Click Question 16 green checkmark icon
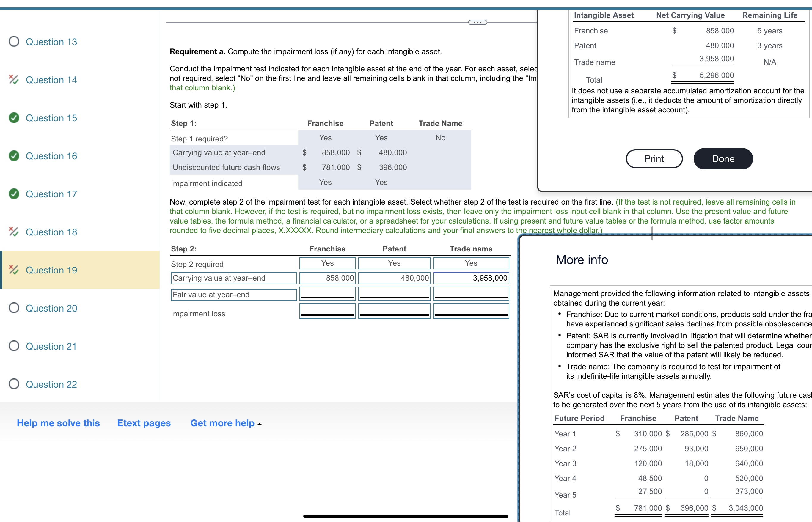This screenshot has width=812, height=522. click(x=14, y=156)
